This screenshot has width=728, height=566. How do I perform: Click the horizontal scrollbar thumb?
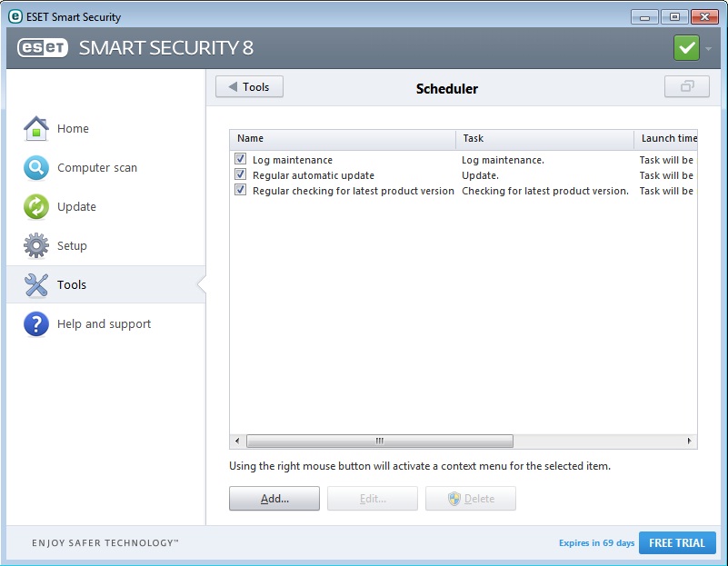click(x=380, y=441)
